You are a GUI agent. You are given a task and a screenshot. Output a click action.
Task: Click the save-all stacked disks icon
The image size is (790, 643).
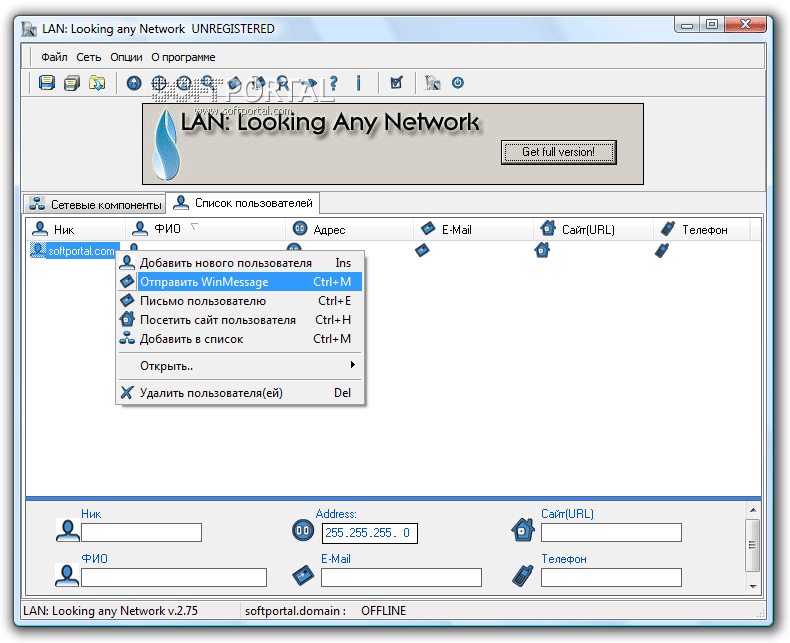tap(72, 83)
